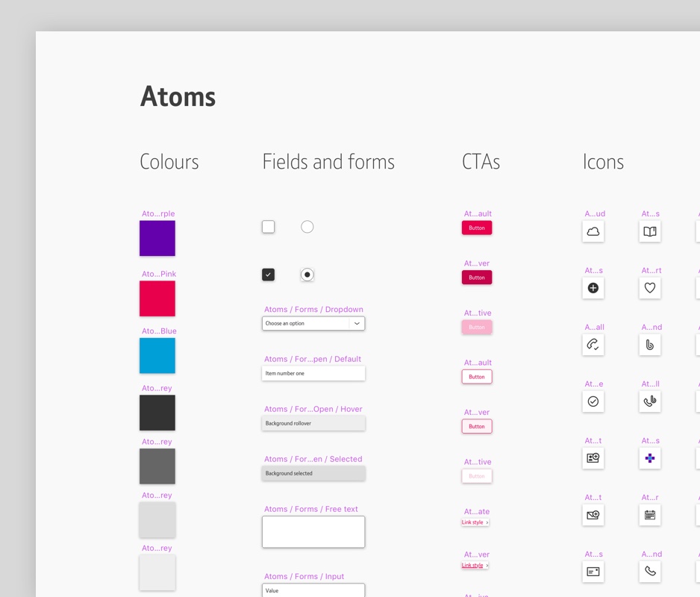Image resolution: width=700 pixels, height=597 pixels.
Task: Select the heart icon atom
Action: 650,288
